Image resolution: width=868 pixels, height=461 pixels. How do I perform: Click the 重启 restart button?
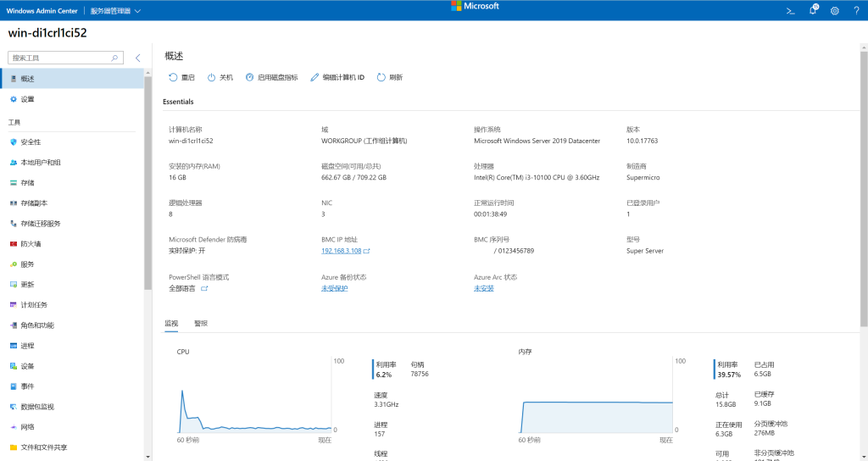pyautogui.click(x=181, y=77)
